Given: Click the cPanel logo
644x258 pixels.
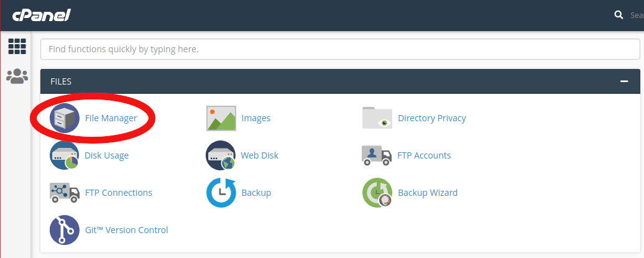Looking at the screenshot, I should point(42,16).
